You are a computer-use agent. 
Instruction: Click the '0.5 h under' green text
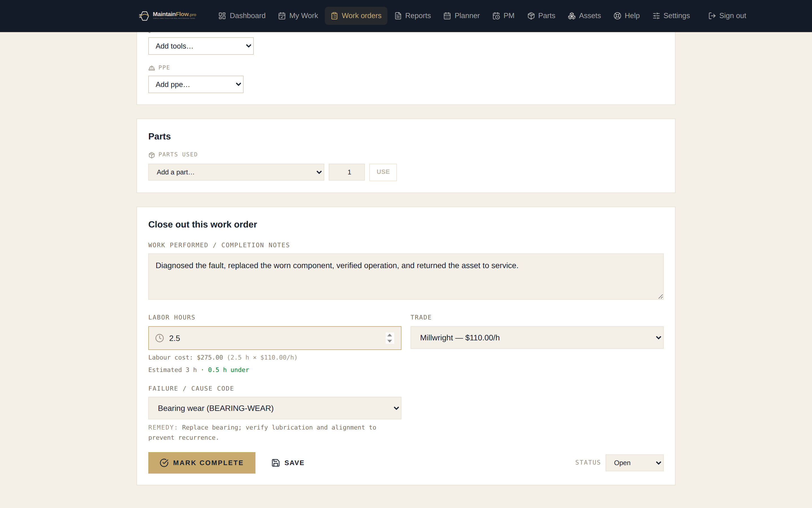click(x=228, y=370)
